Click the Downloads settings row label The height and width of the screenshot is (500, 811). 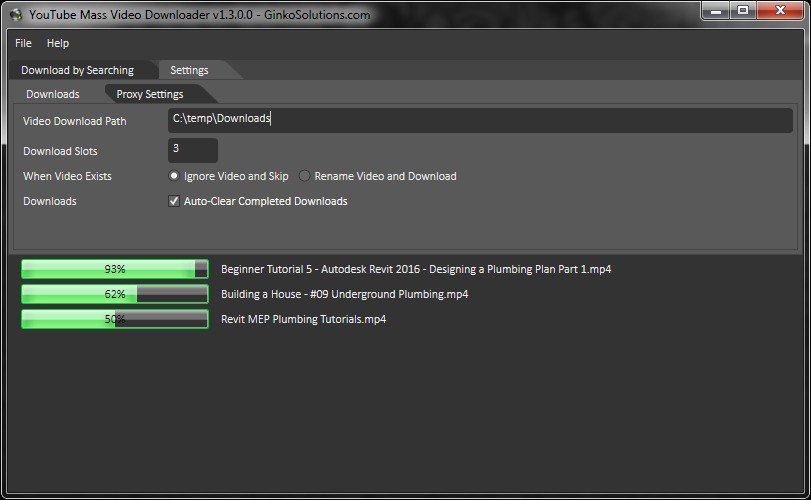[50, 201]
